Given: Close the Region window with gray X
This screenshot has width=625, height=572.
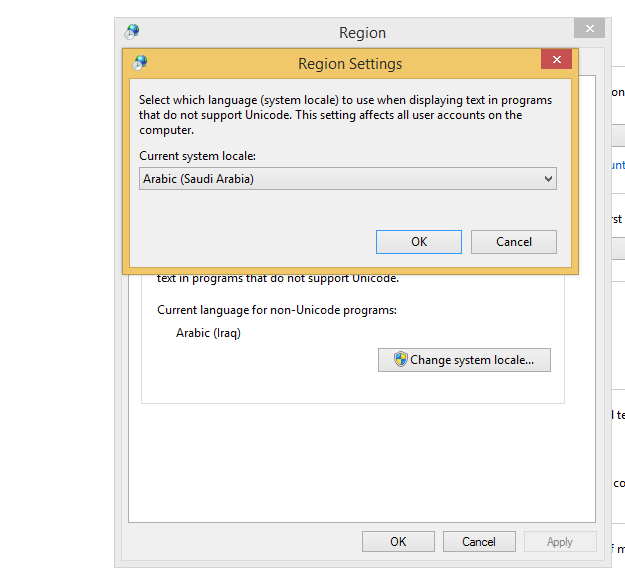Looking at the screenshot, I should (x=589, y=29).
